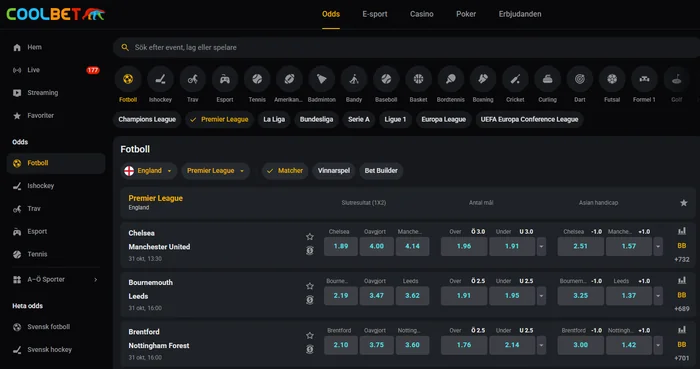Toggle the Bundesliga quick-filter chip
Screen dimensions: 700x369
click(x=317, y=120)
